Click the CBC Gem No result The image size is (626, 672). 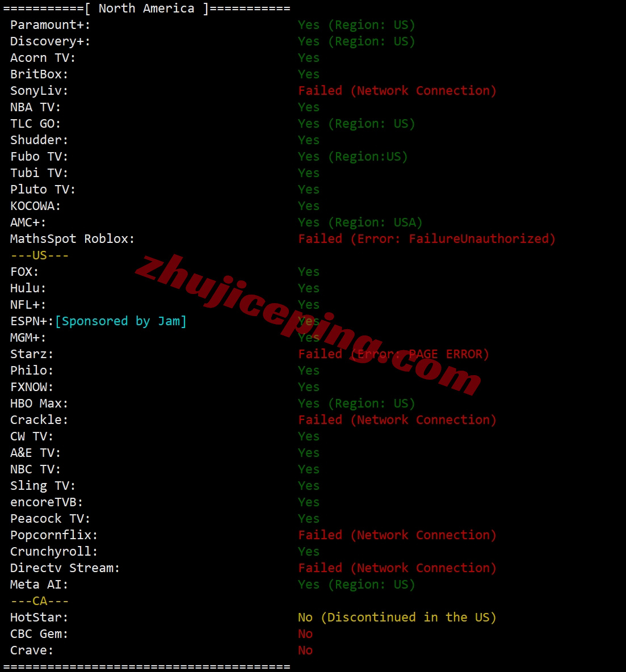coord(305,634)
